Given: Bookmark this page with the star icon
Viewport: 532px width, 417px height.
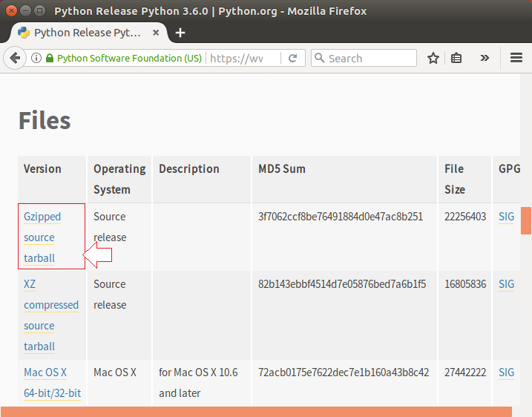Looking at the screenshot, I should 433,58.
